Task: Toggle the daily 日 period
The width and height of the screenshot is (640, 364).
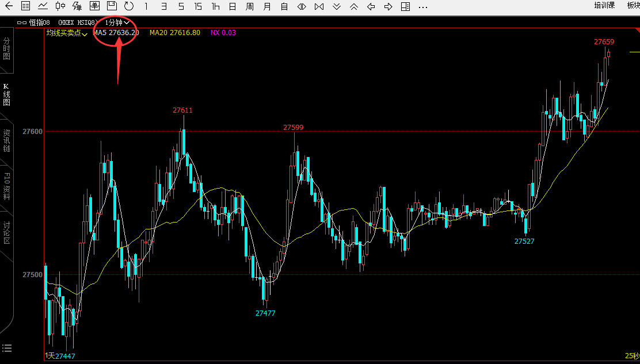Action: click(x=232, y=6)
